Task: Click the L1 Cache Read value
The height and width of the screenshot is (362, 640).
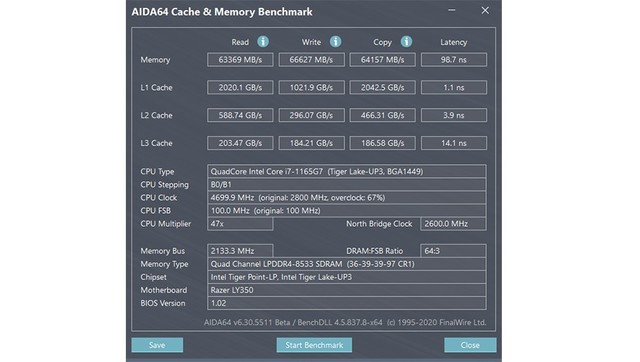Action: point(240,87)
